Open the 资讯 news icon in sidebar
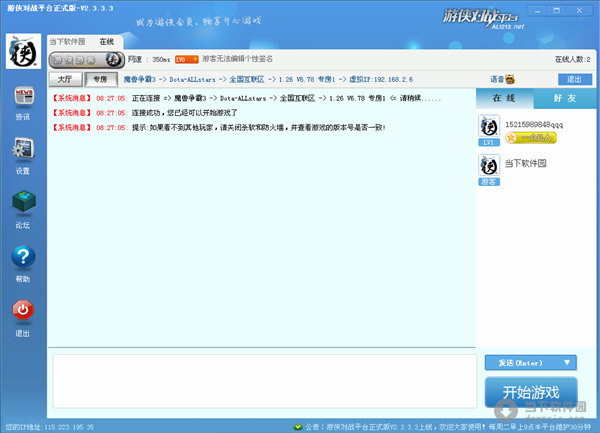 pos(24,96)
